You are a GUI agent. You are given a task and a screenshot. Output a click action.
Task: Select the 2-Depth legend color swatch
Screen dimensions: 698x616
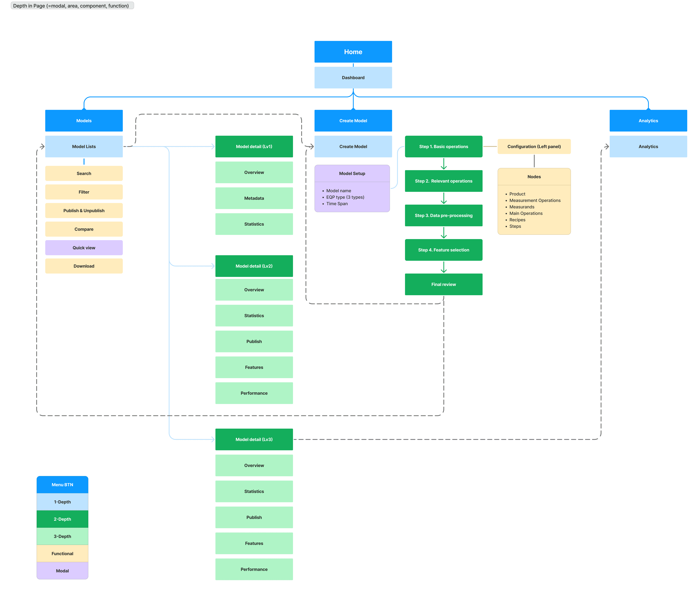(62, 519)
